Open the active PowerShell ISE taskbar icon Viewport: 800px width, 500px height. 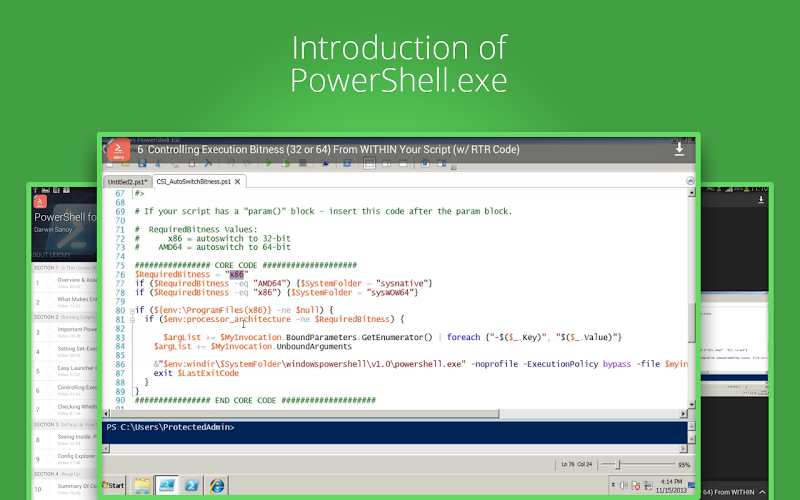coord(167,485)
